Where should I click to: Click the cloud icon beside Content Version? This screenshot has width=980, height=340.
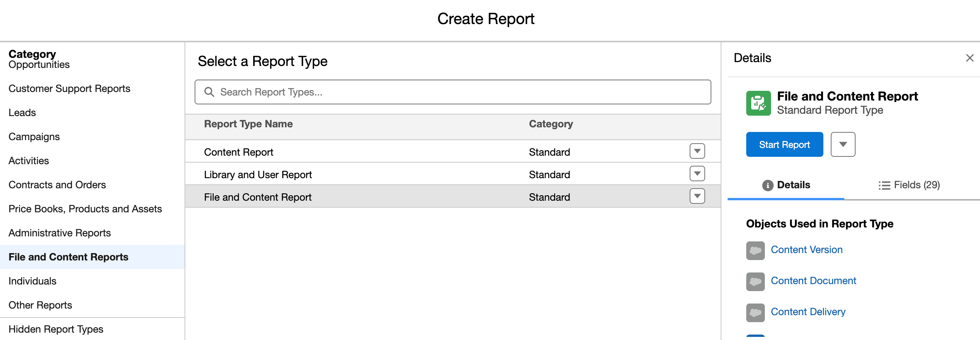tap(755, 251)
